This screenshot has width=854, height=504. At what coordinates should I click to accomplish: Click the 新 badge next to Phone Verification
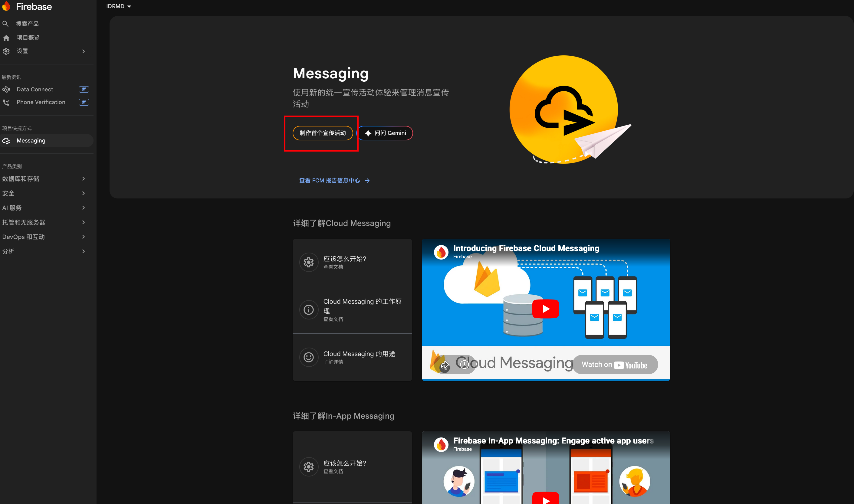(x=84, y=102)
